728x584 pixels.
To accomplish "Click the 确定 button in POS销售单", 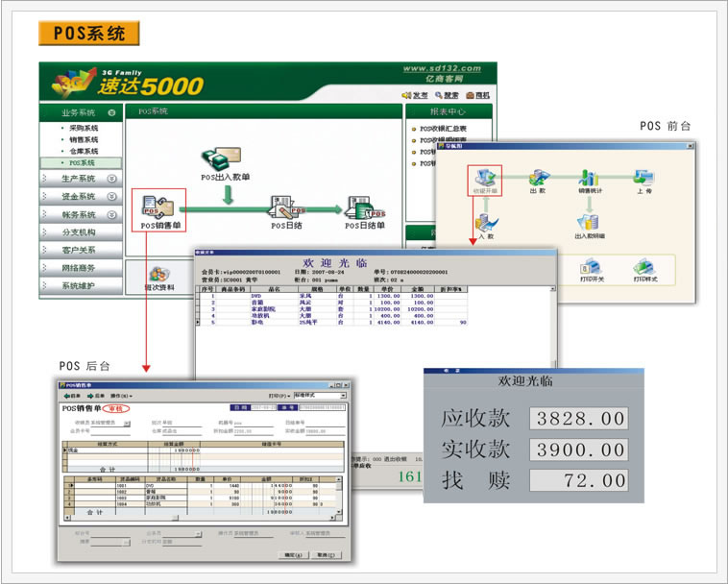I will coord(293,554).
